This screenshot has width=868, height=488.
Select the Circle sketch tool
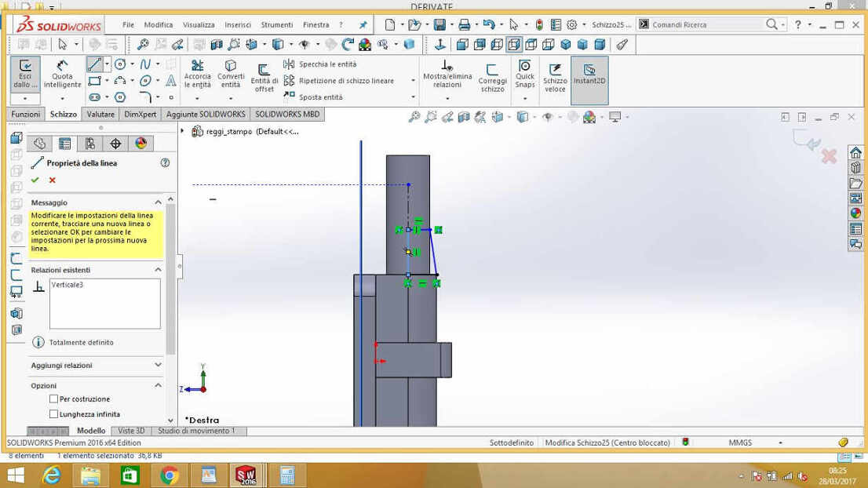pyautogui.click(x=120, y=64)
